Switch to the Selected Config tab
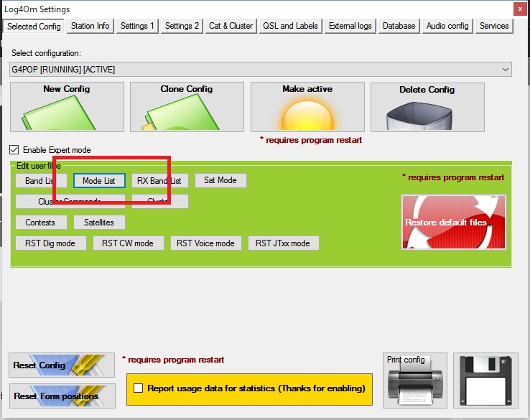Viewport: 530px width, 420px height. 34,27
